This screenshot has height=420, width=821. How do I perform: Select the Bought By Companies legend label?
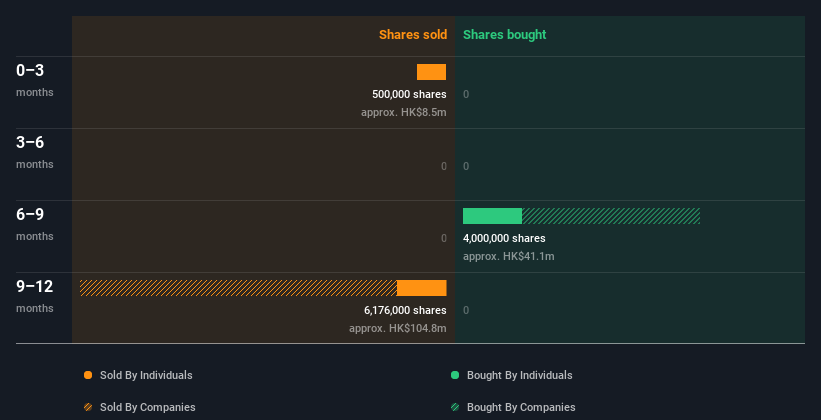(521, 407)
